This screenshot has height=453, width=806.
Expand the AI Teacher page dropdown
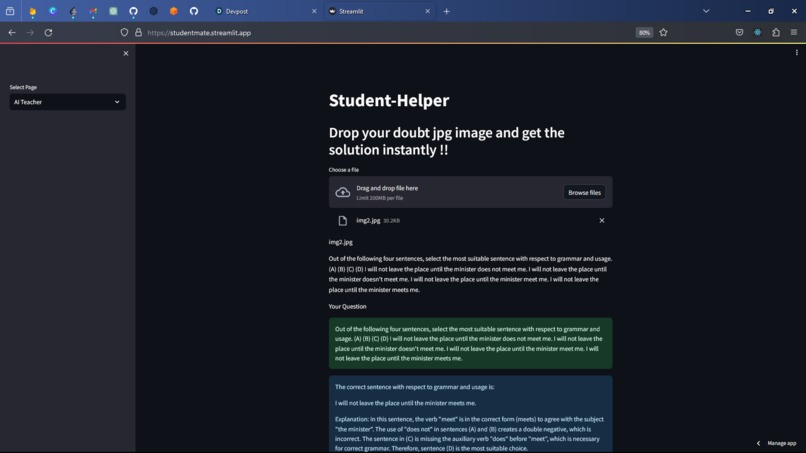[x=67, y=102]
